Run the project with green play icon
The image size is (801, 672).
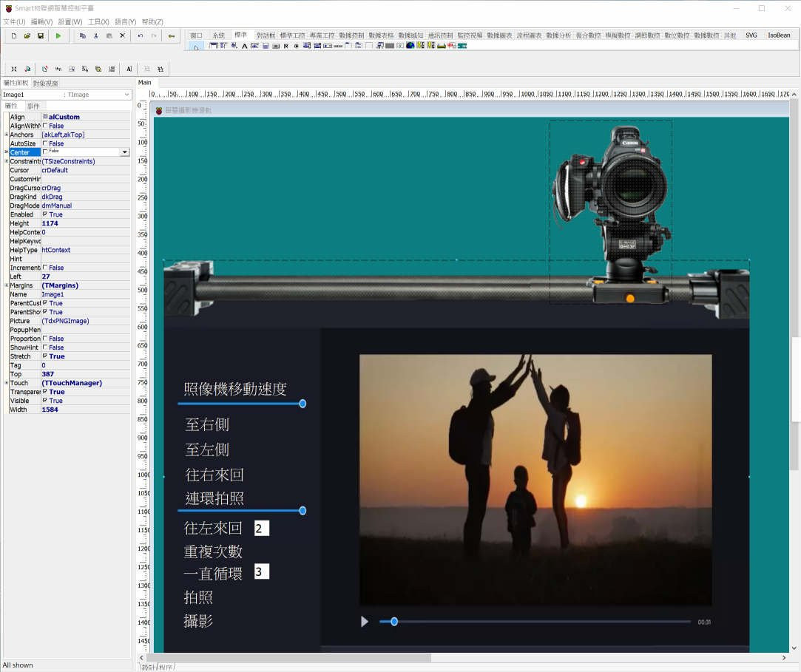pos(58,35)
